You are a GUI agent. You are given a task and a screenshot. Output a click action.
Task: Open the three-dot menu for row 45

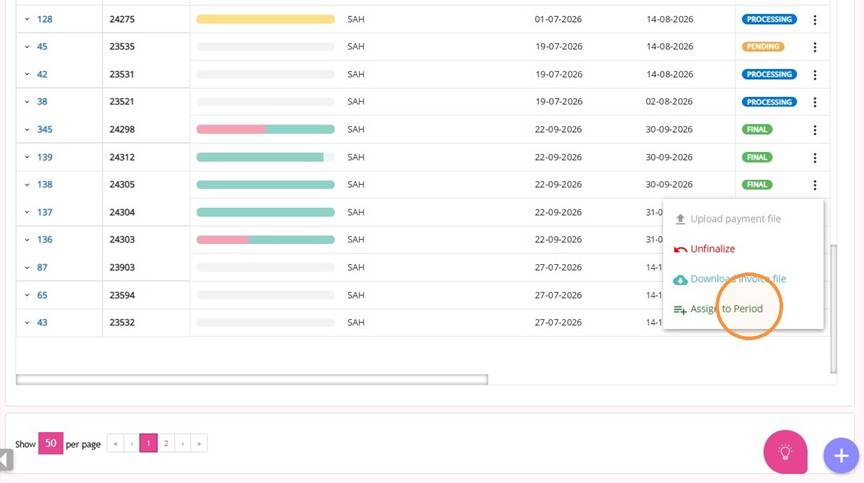(814, 47)
